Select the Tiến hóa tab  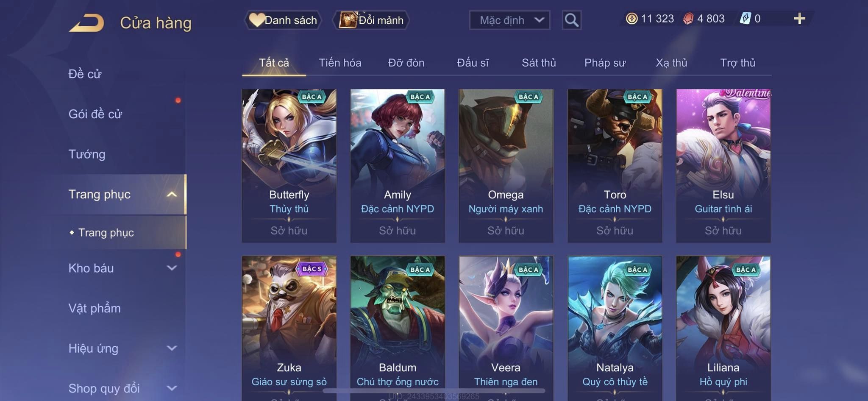pos(340,63)
